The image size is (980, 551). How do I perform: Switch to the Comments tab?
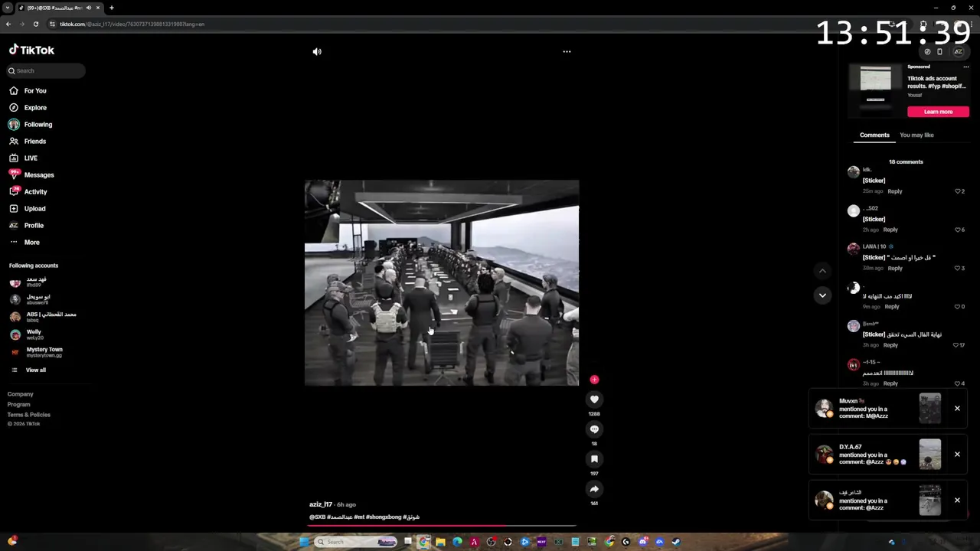(874, 135)
